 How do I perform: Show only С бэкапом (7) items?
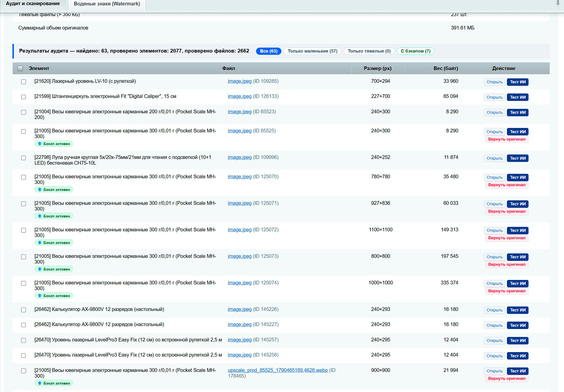(415, 51)
